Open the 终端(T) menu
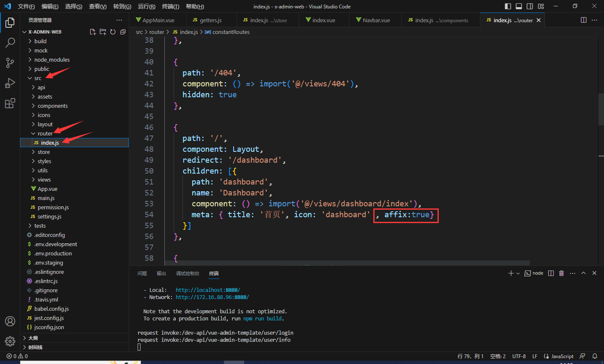Image resolution: width=604 pixels, height=364 pixels. click(x=170, y=6)
